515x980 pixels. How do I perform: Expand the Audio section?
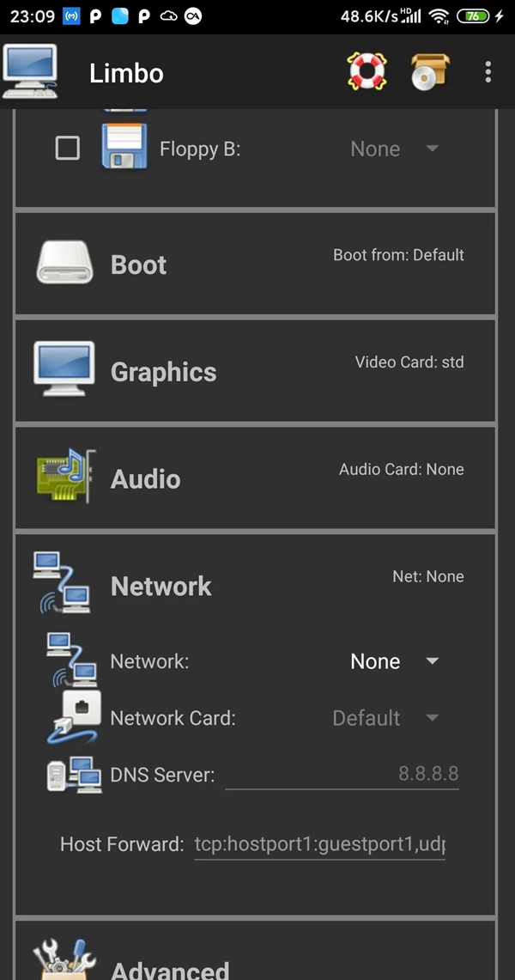pyautogui.click(x=255, y=478)
